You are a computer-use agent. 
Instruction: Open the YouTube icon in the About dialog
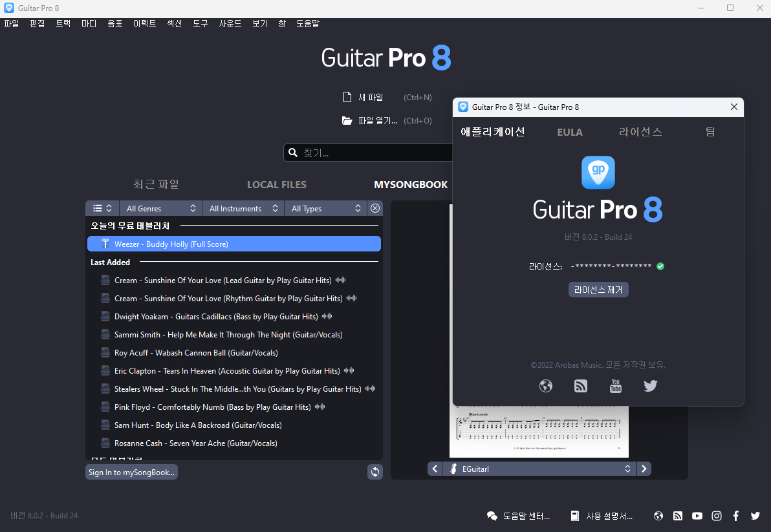[616, 386]
